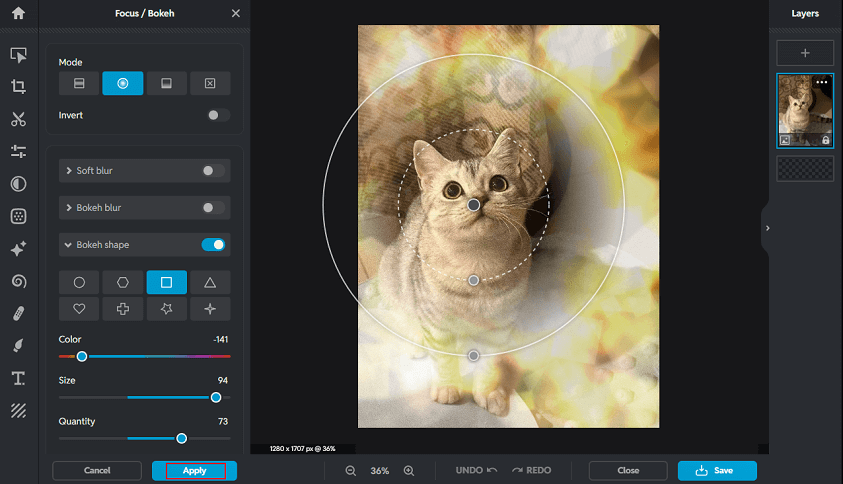
Task: Choose the crossed-square focus mode icon
Action: [210, 83]
